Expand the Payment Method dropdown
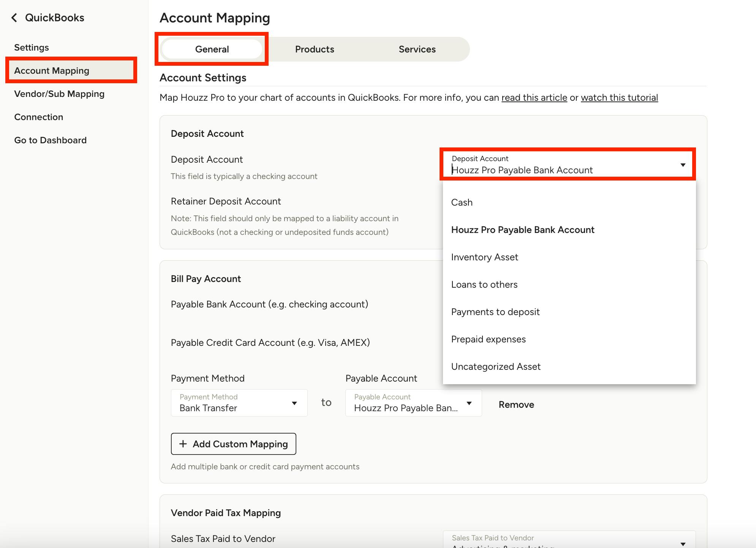The height and width of the screenshot is (548, 756). [x=294, y=403]
